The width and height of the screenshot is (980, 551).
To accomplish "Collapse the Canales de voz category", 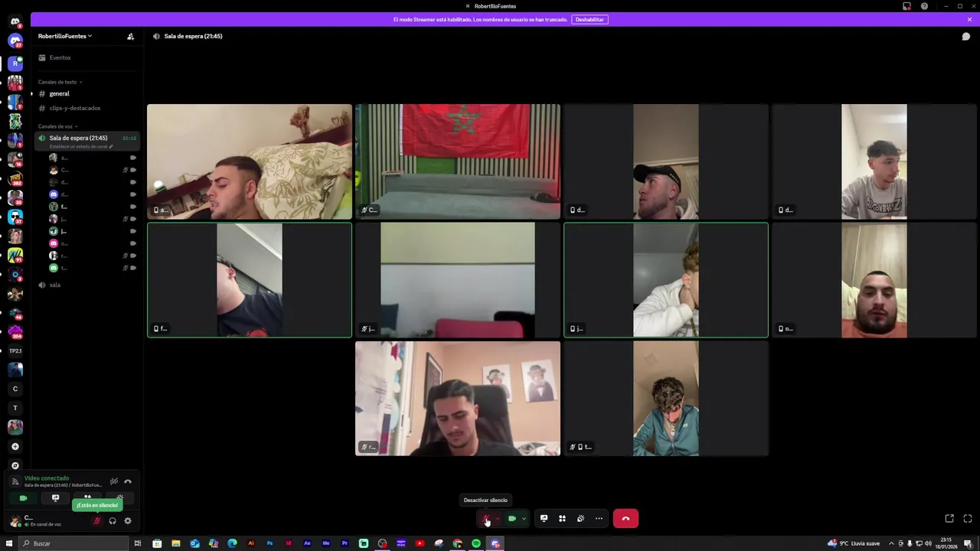I will [x=57, y=126].
